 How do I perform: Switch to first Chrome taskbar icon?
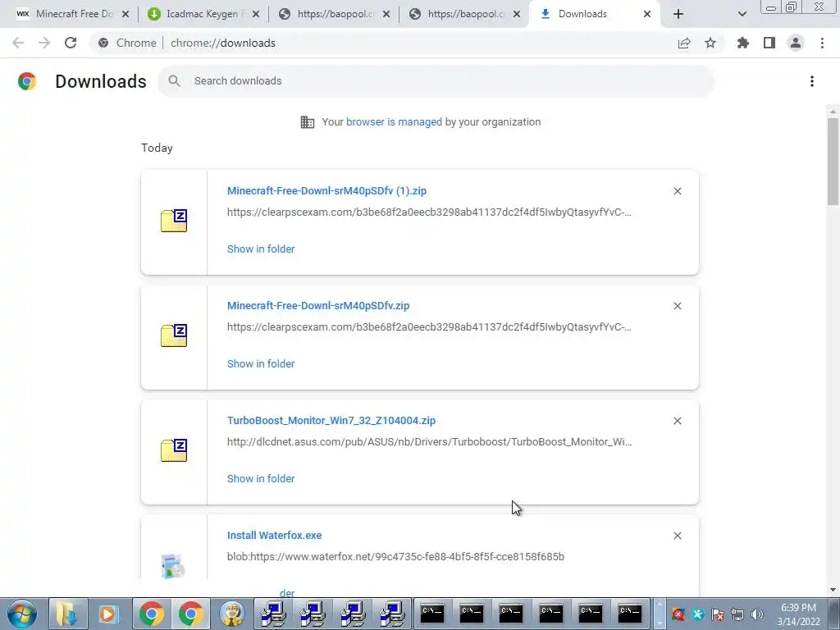(x=152, y=614)
